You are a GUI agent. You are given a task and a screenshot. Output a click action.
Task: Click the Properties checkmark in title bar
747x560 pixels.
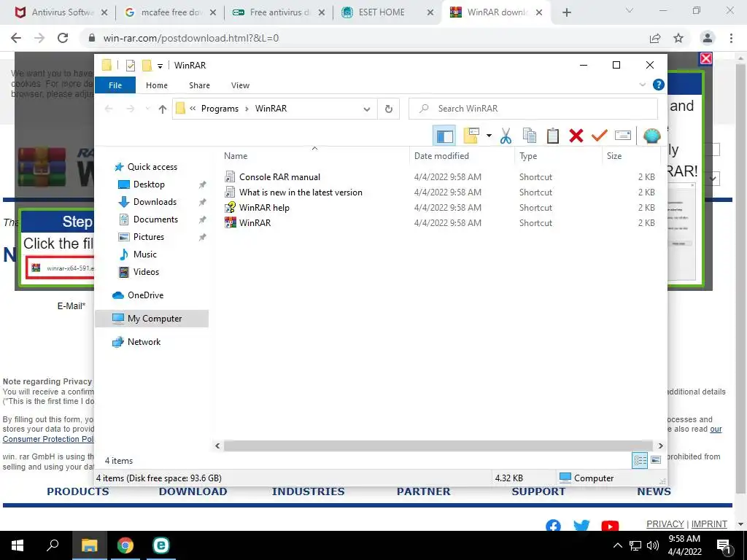point(130,65)
